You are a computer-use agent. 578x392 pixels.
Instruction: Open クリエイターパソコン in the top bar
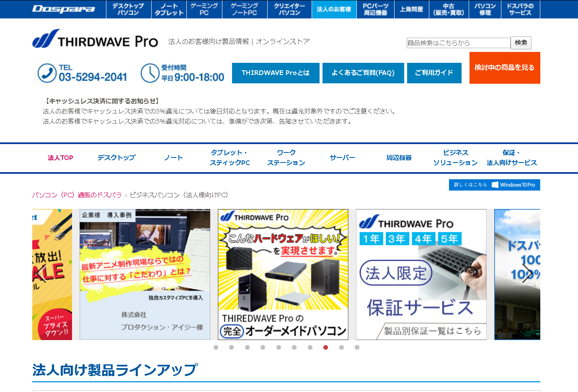289,9
